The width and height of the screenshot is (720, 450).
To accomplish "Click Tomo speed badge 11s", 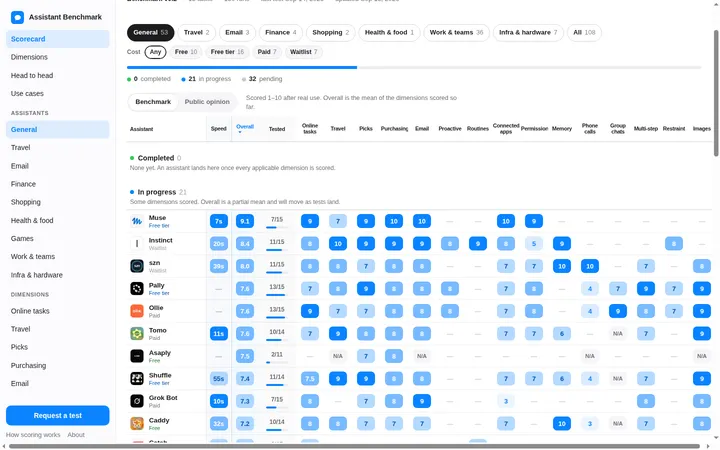I will click(219, 334).
